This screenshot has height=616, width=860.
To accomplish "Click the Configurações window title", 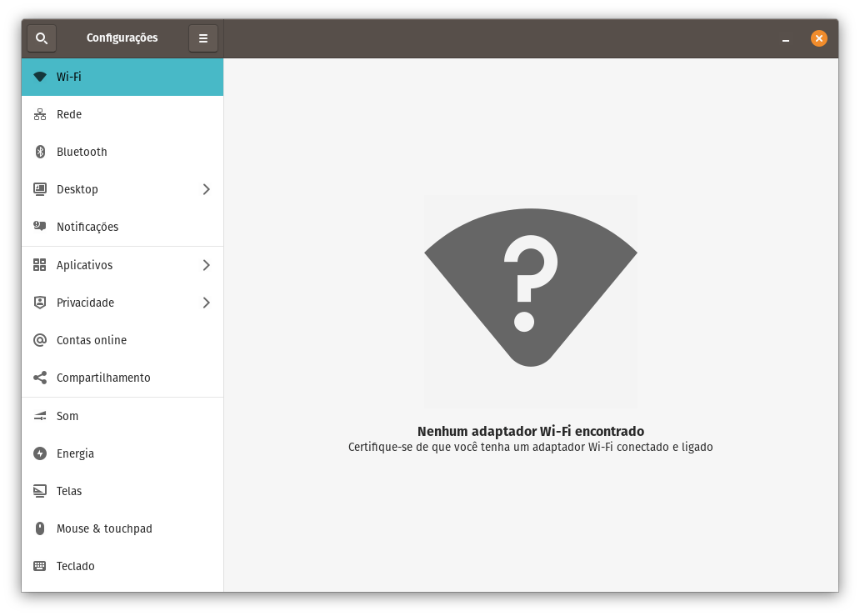I will point(122,38).
